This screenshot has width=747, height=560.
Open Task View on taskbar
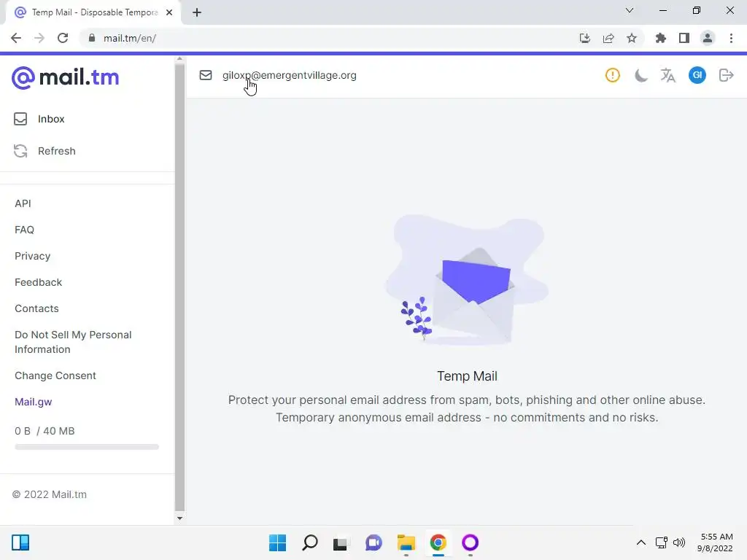click(340, 542)
